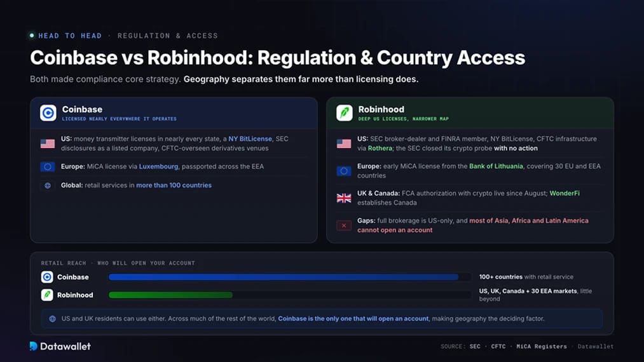644x362 pixels.
Task: Click the Luxembourg highlighted text
Action: pos(158,166)
